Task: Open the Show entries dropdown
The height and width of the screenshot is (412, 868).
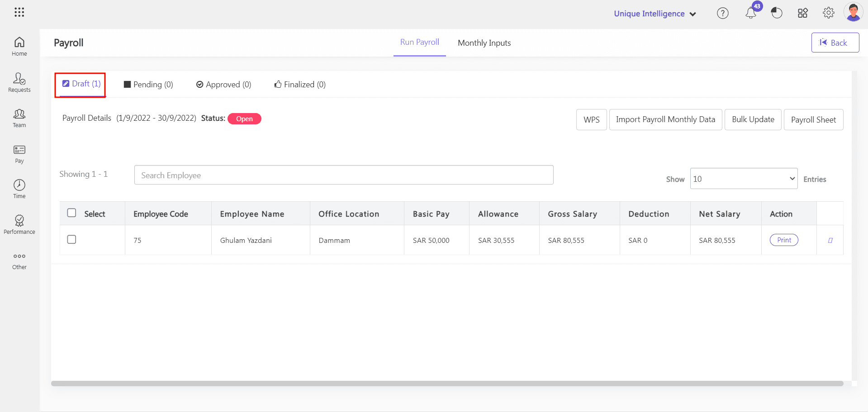Action: (x=743, y=179)
